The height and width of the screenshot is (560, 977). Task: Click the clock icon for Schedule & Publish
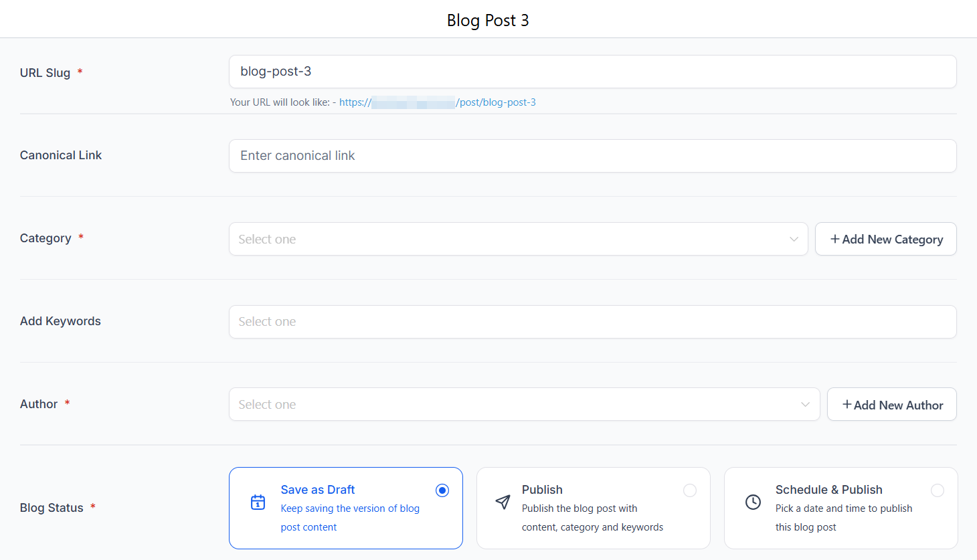pyautogui.click(x=753, y=502)
